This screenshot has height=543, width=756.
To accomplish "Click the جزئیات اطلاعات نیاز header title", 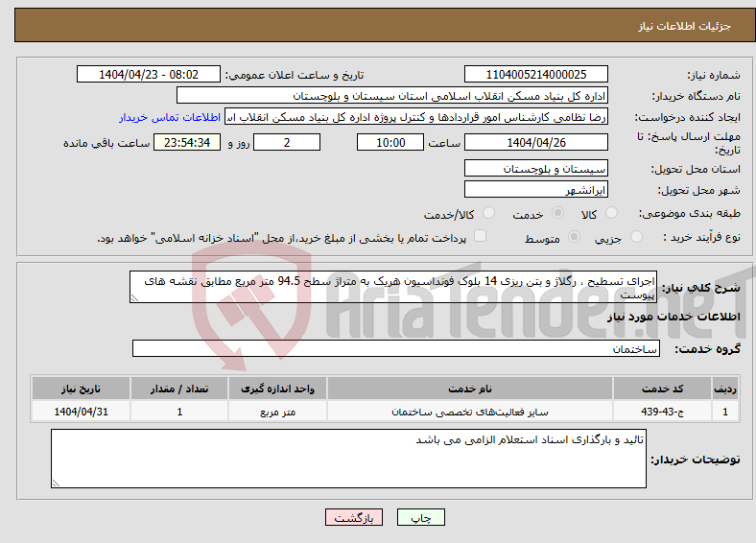I will coord(685,26).
